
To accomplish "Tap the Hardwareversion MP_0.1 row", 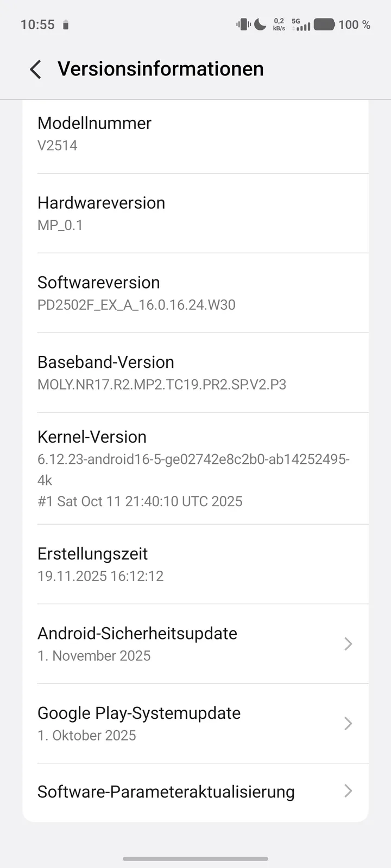I will click(x=195, y=213).
